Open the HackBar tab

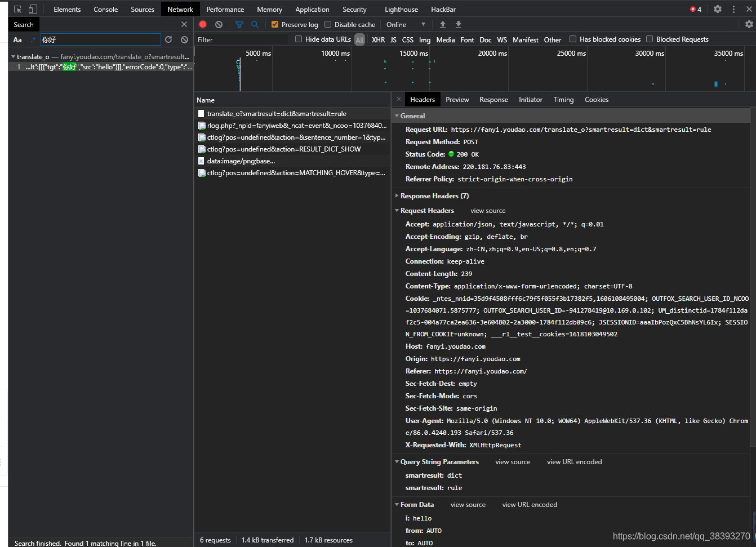[x=443, y=9]
